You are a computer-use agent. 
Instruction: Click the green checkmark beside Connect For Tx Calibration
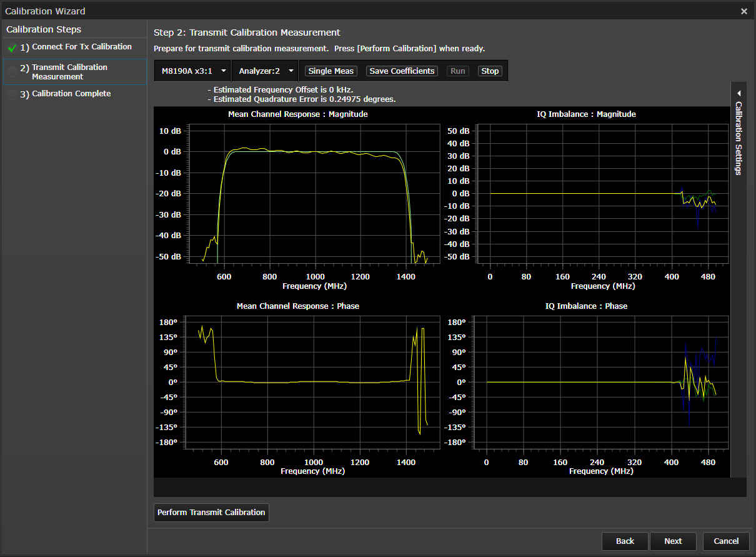pos(12,48)
